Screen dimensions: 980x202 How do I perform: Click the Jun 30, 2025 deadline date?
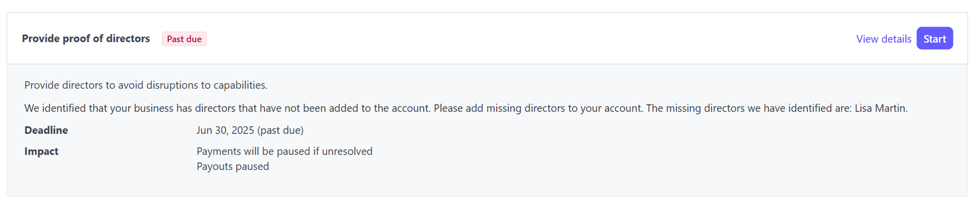point(225,130)
